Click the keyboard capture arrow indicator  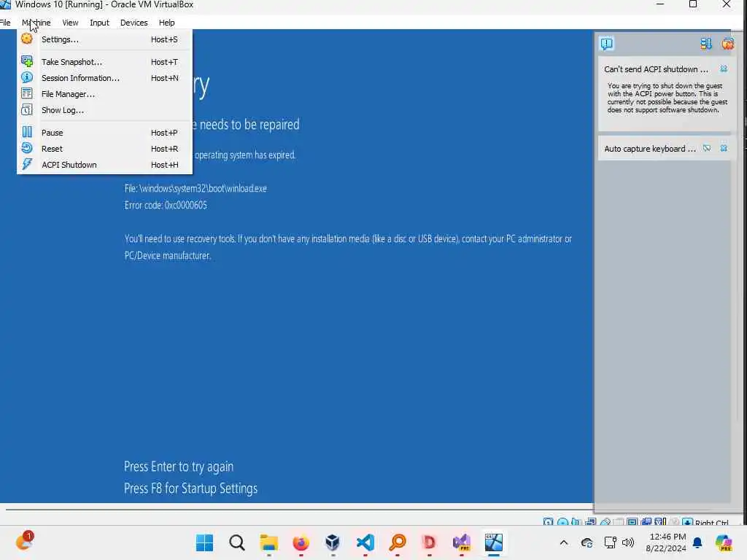pos(687,522)
